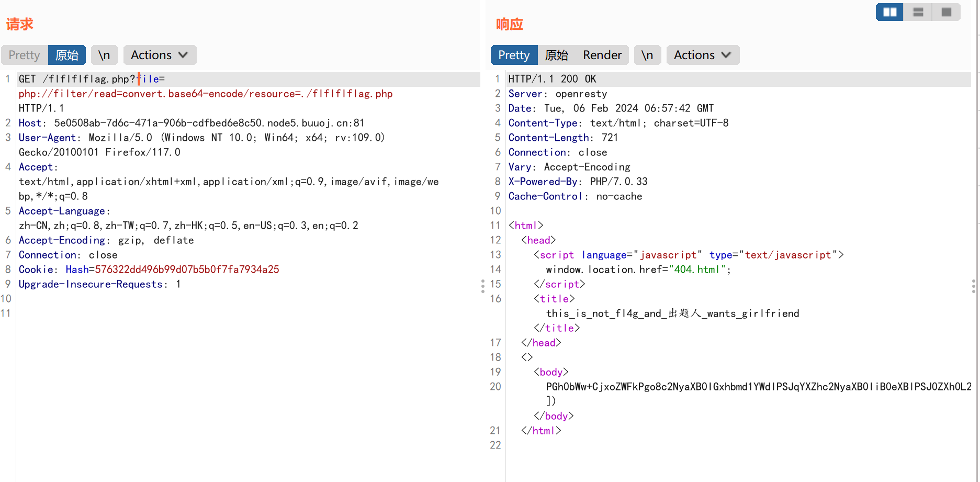The image size is (980, 482).
Task: Click Accept-Language header name
Action: pos(62,211)
